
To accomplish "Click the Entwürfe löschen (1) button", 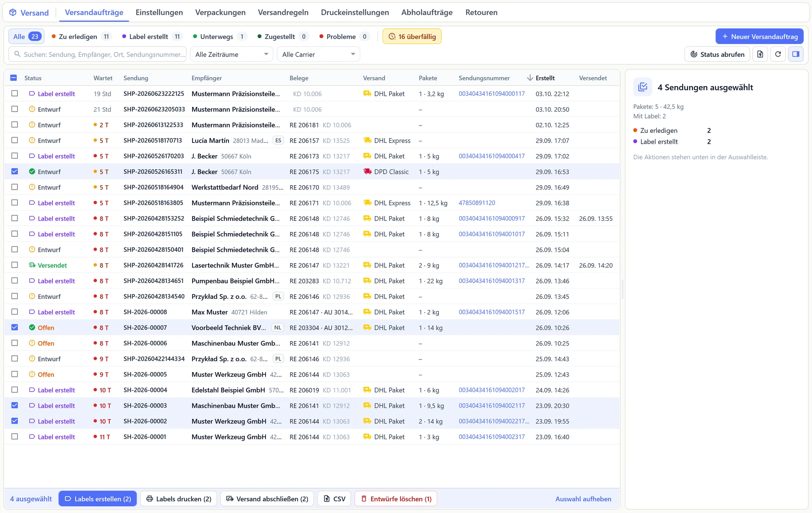I will 396,499.
